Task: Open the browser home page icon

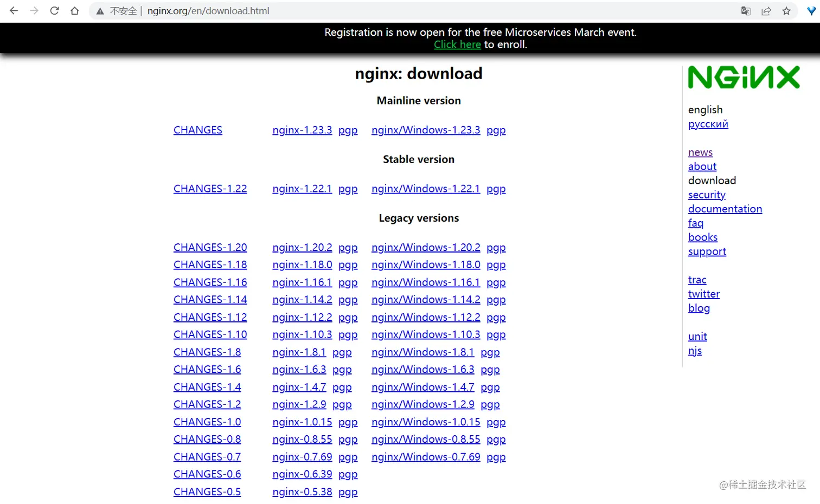Action: pos(75,11)
